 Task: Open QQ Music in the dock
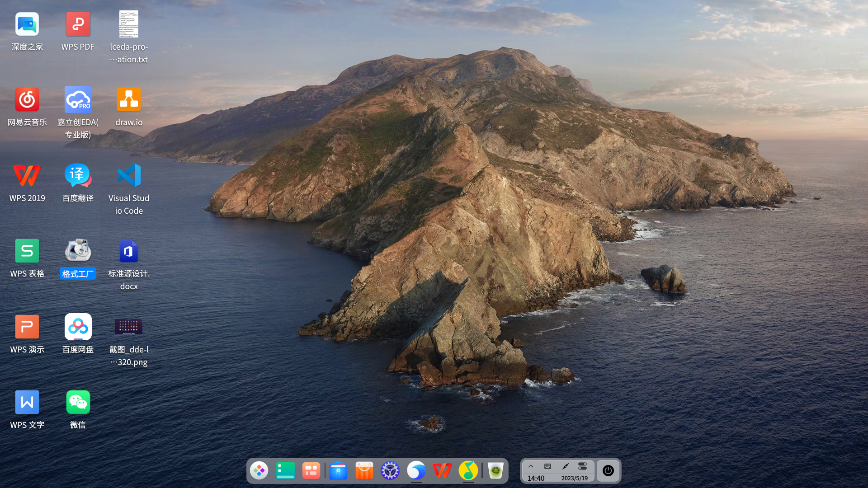pyautogui.click(x=468, y=471)
